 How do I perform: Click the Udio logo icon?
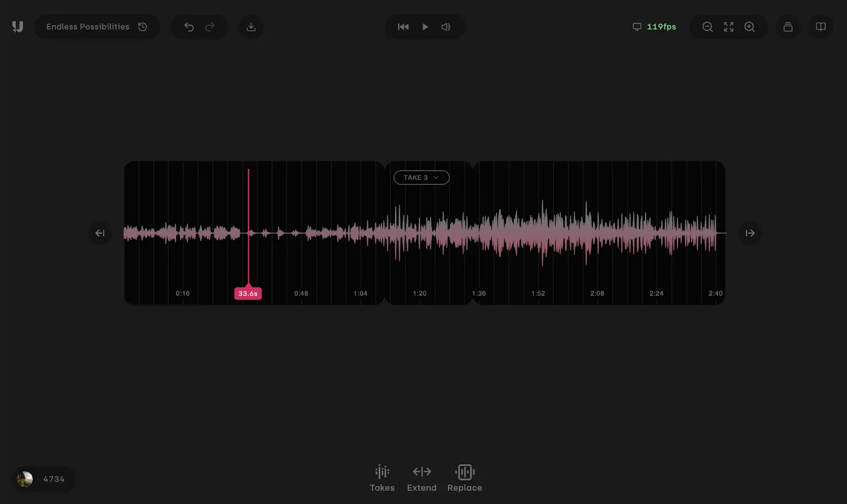17,26
